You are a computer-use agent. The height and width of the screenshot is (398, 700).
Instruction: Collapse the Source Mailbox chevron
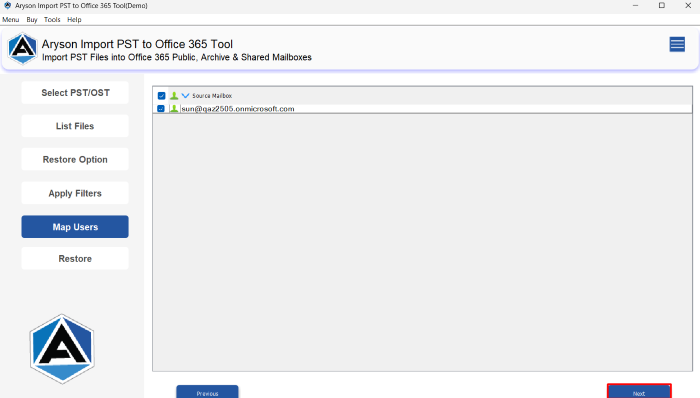click(185, 95)
